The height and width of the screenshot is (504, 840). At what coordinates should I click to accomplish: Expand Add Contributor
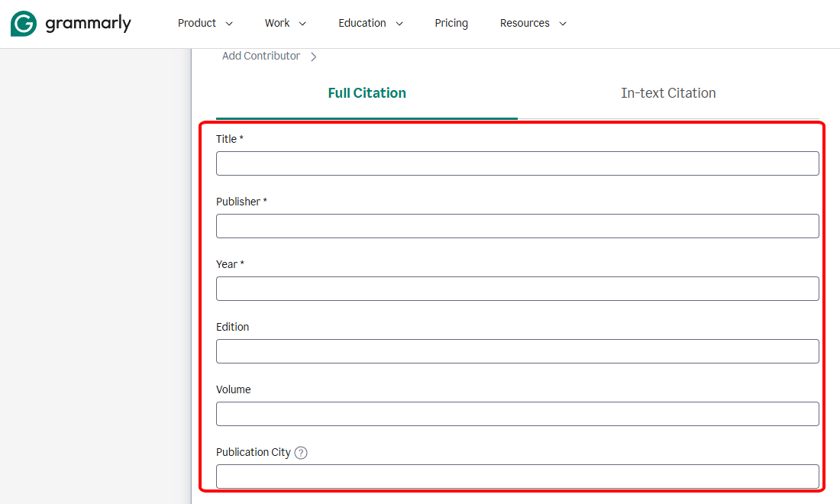pyautogui.click(x=270, y=56)
